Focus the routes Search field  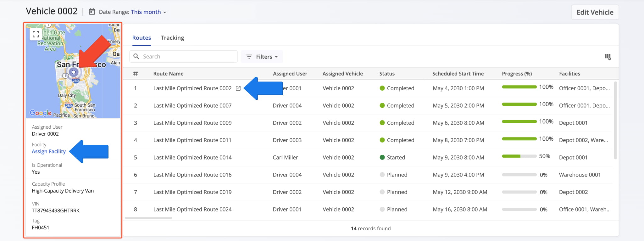point(188,57)
